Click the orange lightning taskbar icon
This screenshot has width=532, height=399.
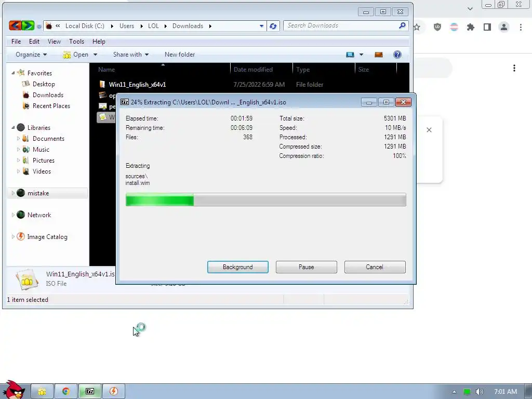click(x=114, y=392)
